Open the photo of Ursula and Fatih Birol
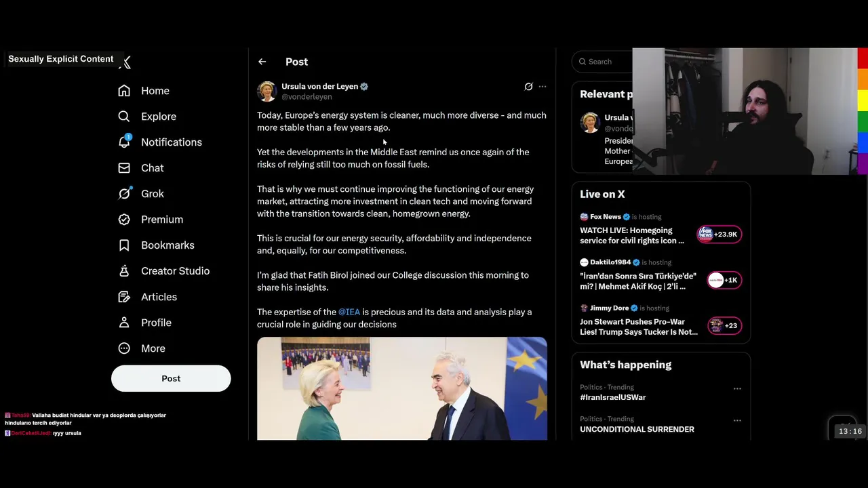Image resolution: width=868 pixels, height=488 pixels. pos(402,388)
